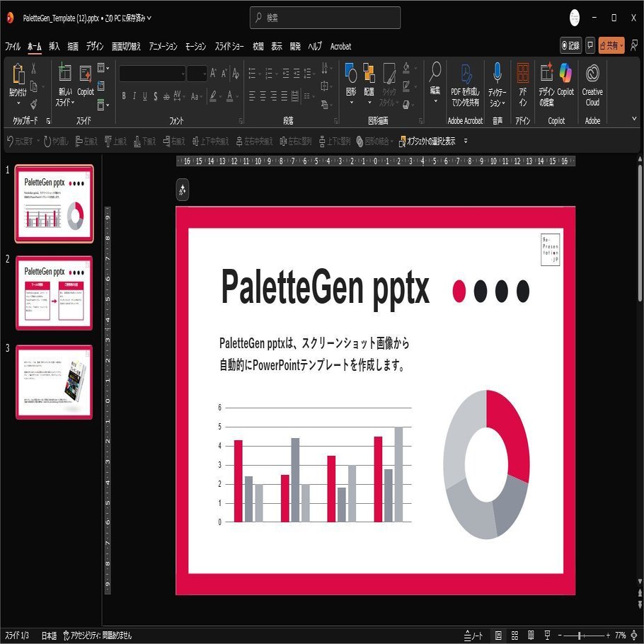Click the decrease indent icon
The width and height of the screenshot is (644, 644).
(286, 74)
